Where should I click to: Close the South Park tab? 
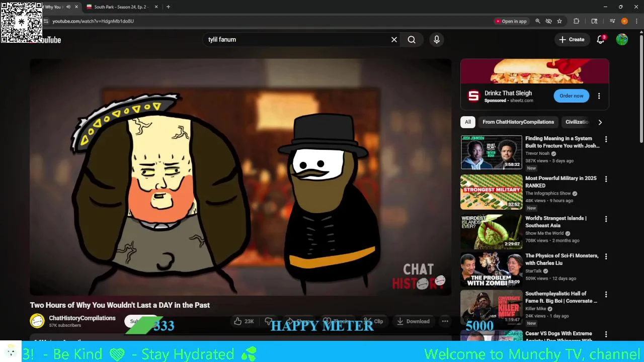(156, 7)
